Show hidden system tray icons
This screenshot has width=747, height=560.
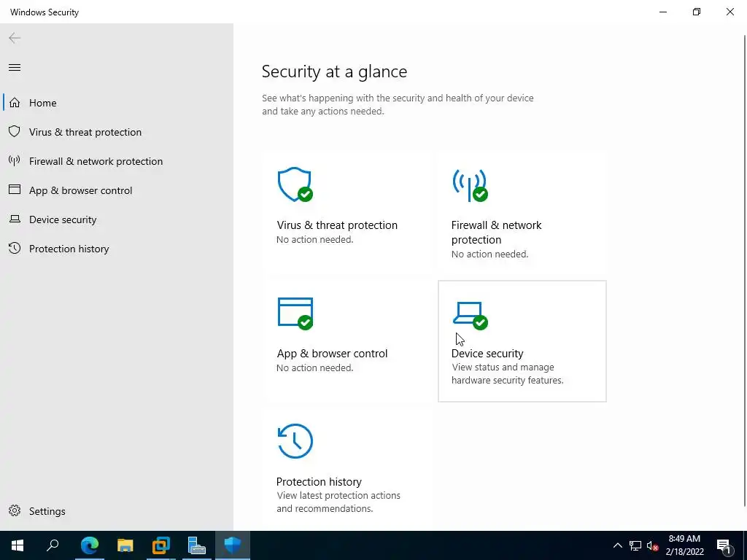pos(617,545)
